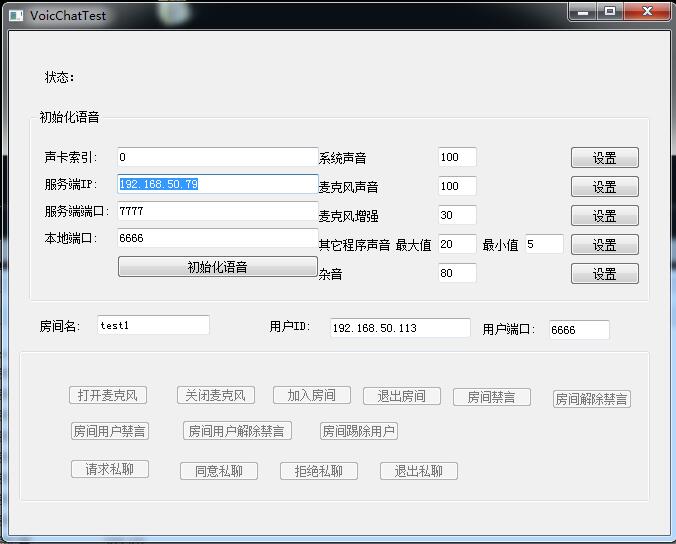
Task: Click 设置 button for 杂音
Action: point(604,274)
